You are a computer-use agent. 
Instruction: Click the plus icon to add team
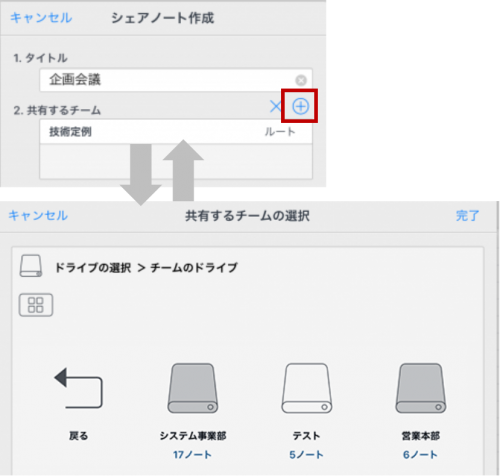[300, 107]
